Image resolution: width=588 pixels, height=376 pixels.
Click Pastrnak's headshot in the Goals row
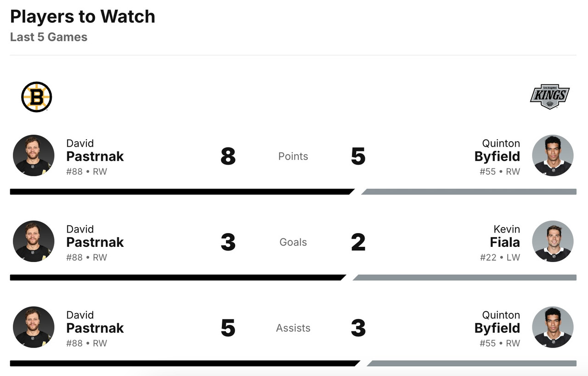click(34, 241)
